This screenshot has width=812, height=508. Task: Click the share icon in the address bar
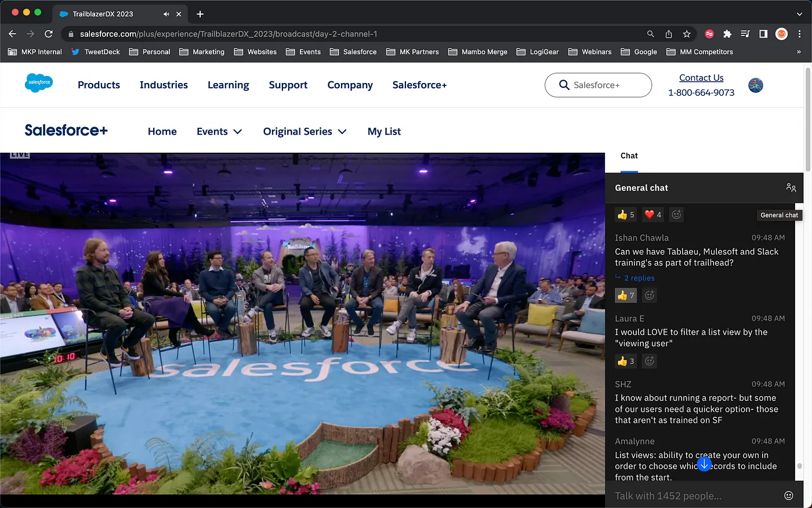(x=669, y=34)
